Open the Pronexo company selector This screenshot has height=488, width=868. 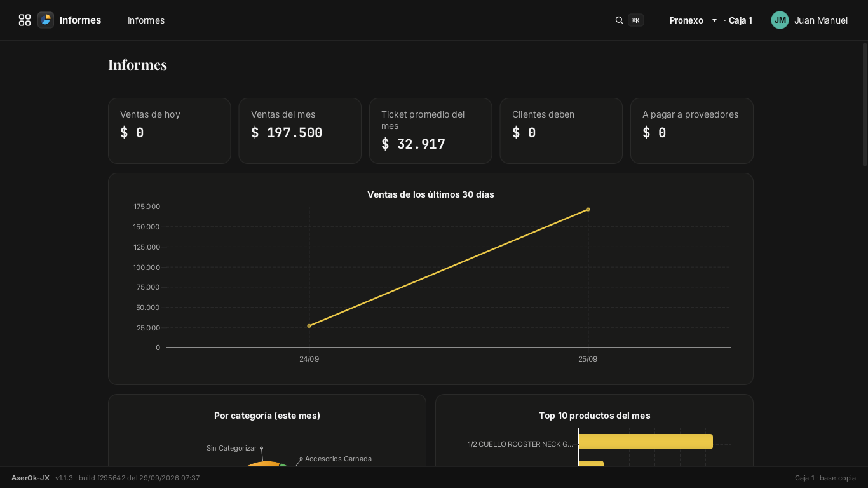pos(693,20)
